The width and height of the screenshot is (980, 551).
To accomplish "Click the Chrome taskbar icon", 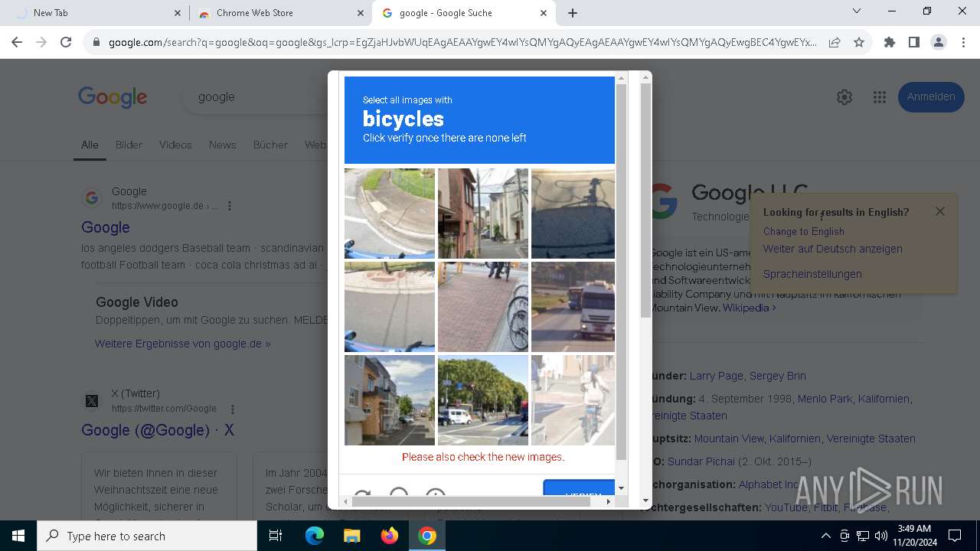I will pyautogui.click(x=427, y=536).
